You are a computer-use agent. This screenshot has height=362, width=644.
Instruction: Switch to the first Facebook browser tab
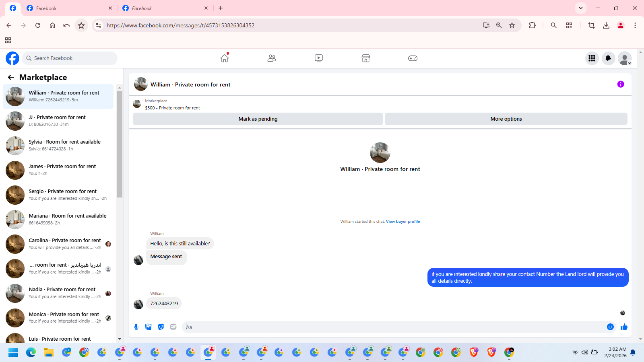[x=69, y=8]
